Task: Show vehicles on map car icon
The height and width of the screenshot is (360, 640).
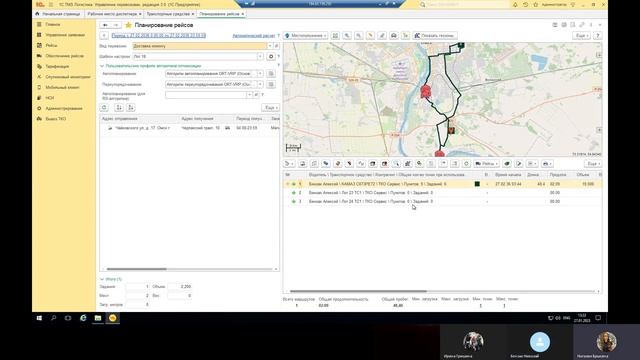Action: tap(394, 36)
